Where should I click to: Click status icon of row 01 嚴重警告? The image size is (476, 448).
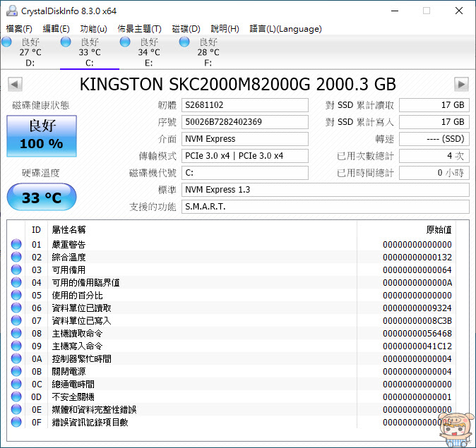coord(16,244)
